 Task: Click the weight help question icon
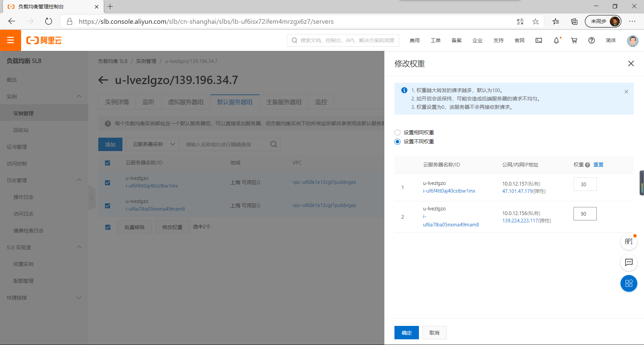pos(587,165)
